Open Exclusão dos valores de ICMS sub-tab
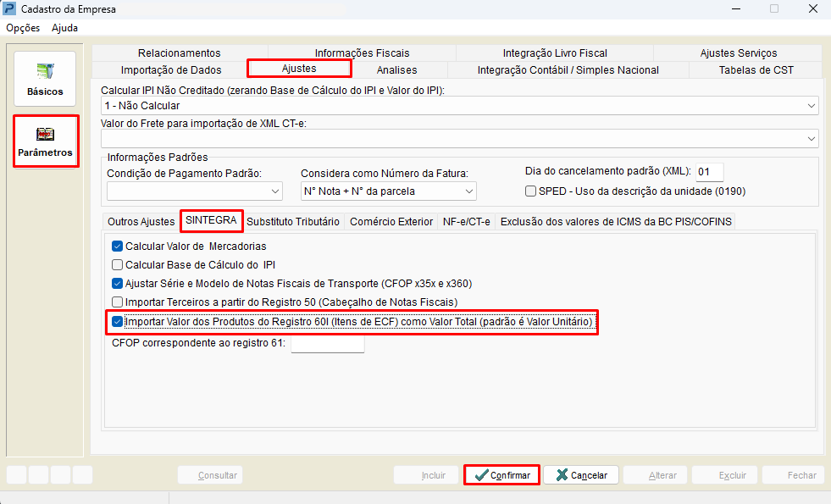The height and width of the screenshot is (504, 831). 616,222
